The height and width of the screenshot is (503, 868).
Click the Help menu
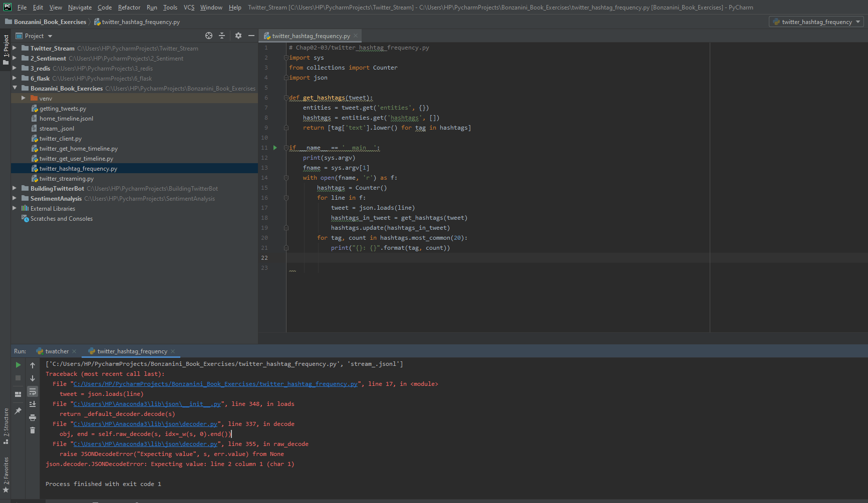[235, 8]
